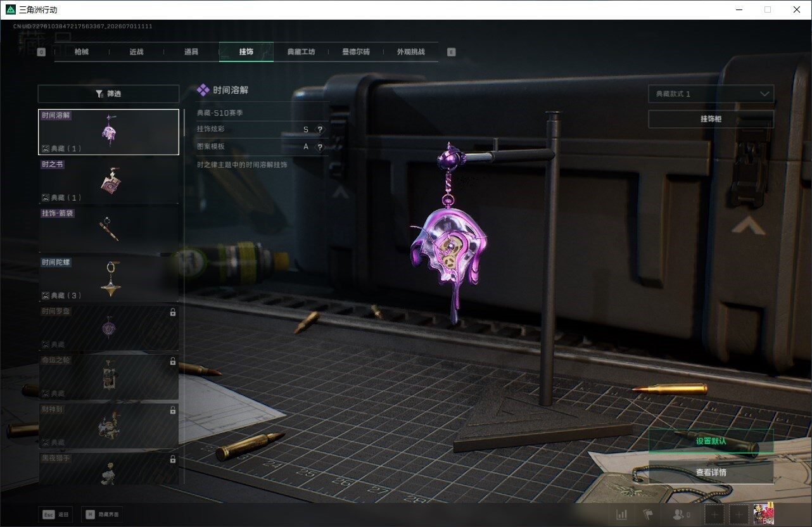
Task: Click the Esc 返回 button
Action: coord(56,514)
